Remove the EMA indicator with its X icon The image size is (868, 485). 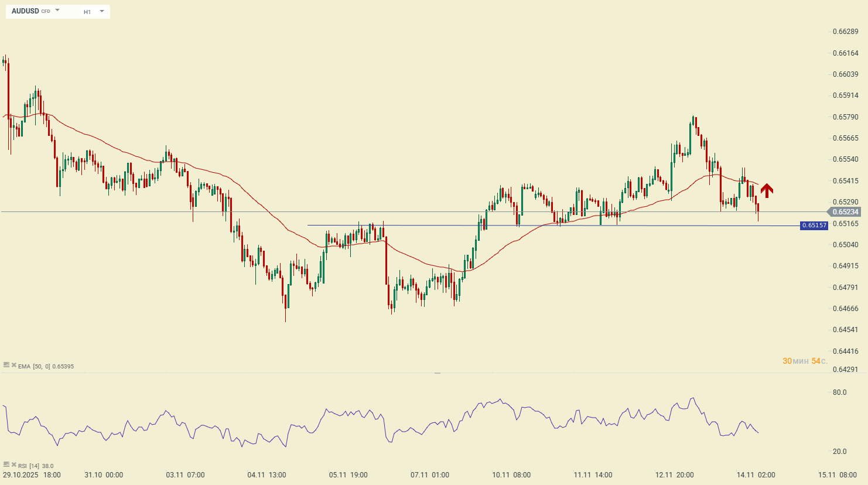tap(13, 365)
